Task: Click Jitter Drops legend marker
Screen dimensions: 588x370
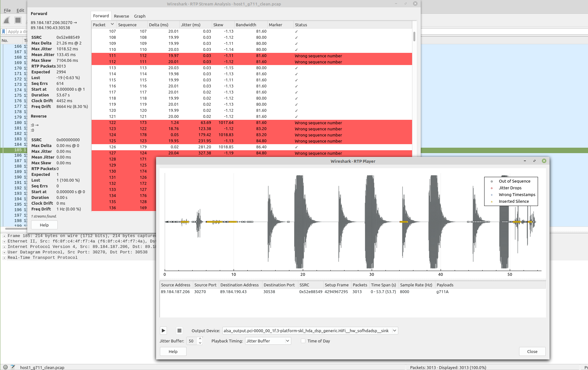Action: pos(492,188)
